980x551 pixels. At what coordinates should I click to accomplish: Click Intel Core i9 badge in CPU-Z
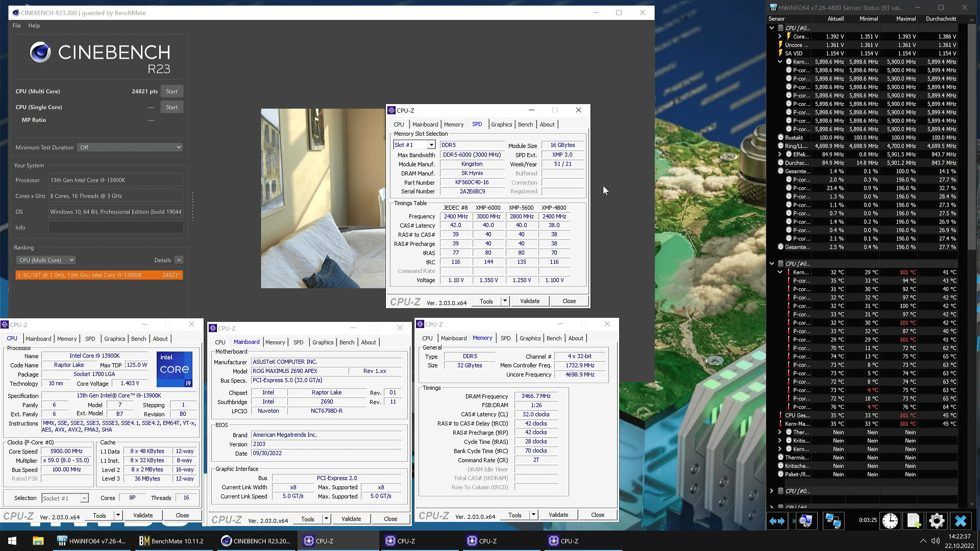175,369
